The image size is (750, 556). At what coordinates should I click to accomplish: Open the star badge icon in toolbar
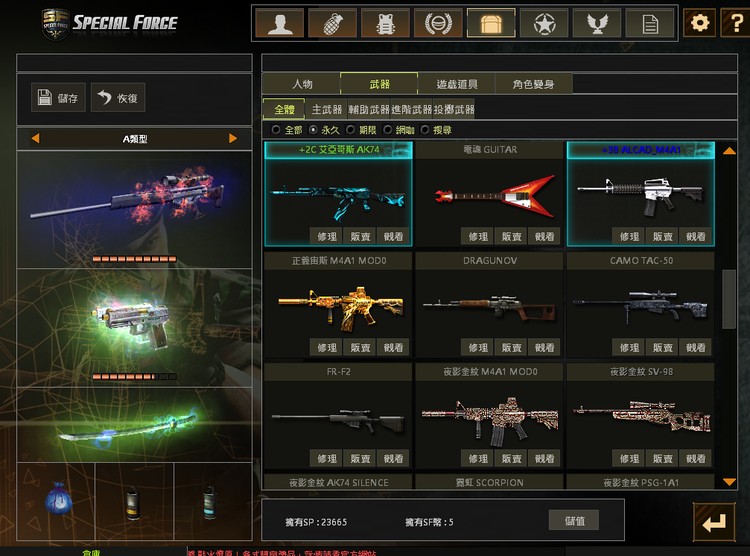point(544,23)
